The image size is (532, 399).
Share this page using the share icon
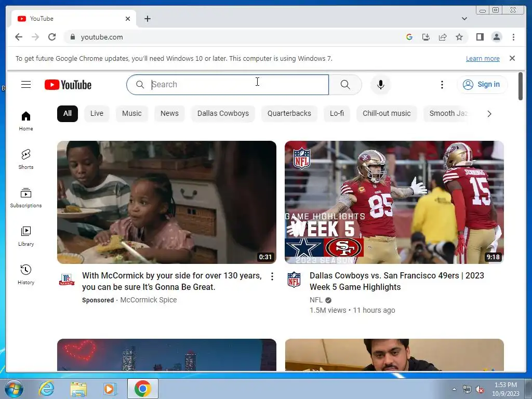click(443, 37)
